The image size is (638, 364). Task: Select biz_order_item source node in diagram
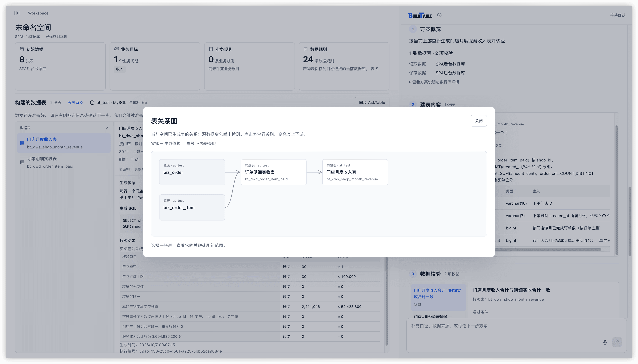tap(192, 207)
